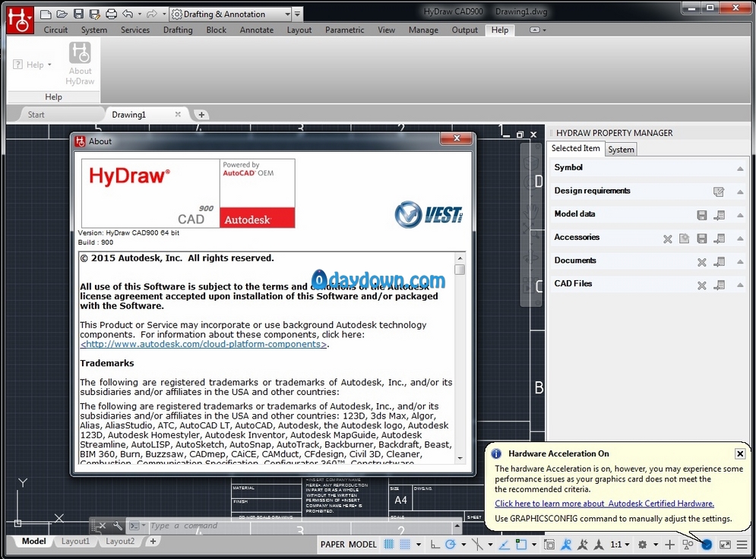Close the Drawing1 file tab

tap(178, 114)
